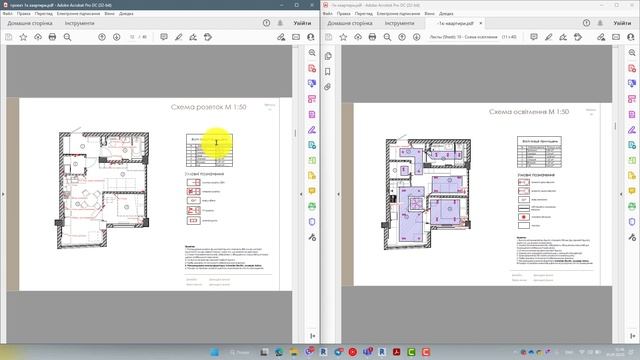Image resolution: width=640 pixels, height=360 pixels.
Task: Go to next page in Схема розеток window
Action: (116, 37)
